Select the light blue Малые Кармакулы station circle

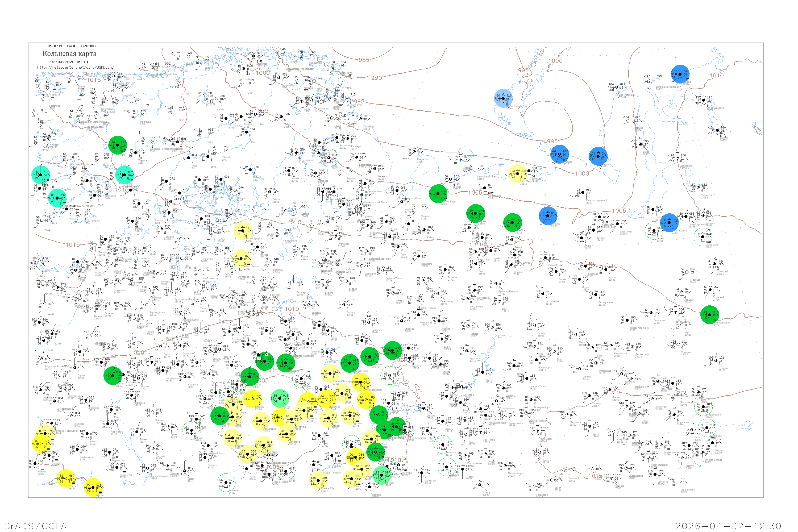[x=503, y=98]
